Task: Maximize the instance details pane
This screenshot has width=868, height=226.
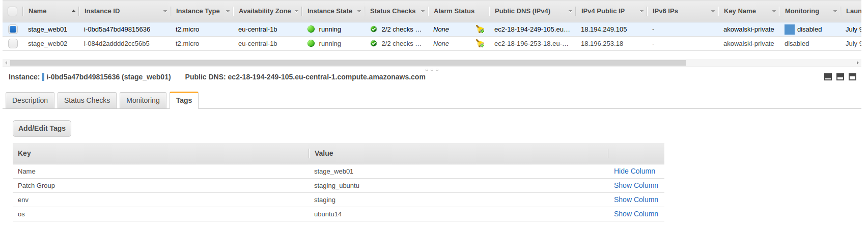Action: 852,77
